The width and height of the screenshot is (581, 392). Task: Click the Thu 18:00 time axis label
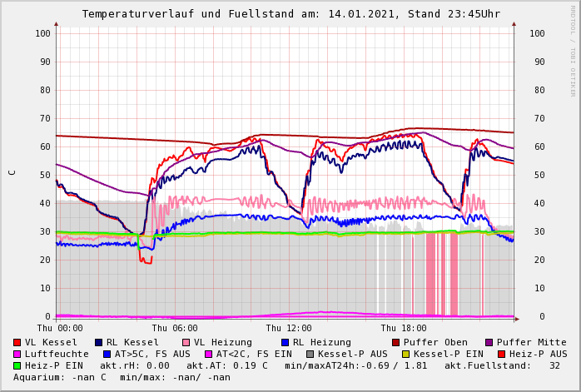(404, 329)
